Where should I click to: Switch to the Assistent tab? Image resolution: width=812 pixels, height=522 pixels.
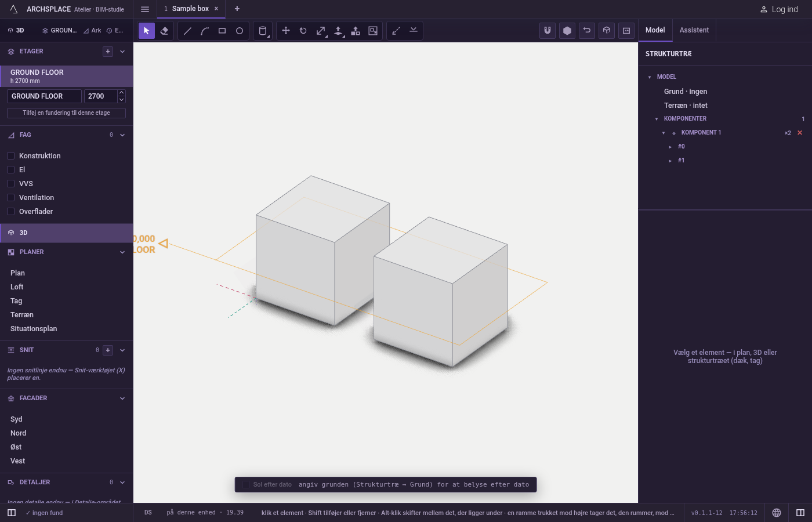coord(694,30)
